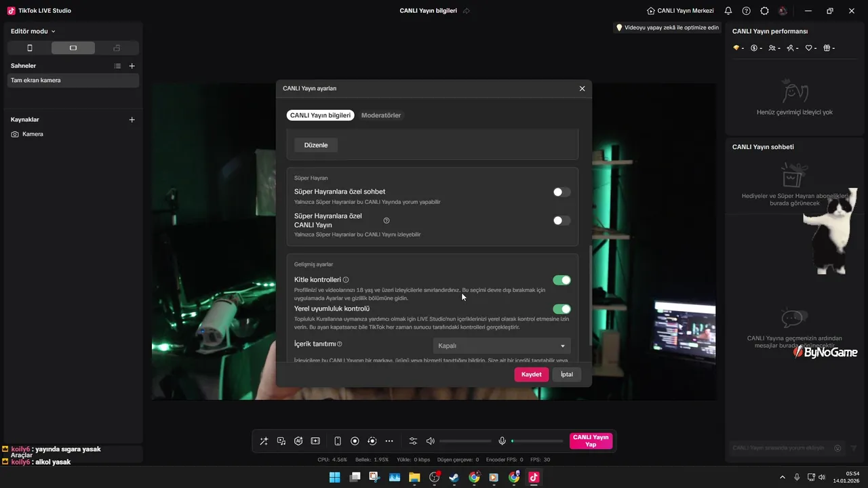Click the info icon next to Kitle kontrolleri
The image size is (868, 488).
346,280
